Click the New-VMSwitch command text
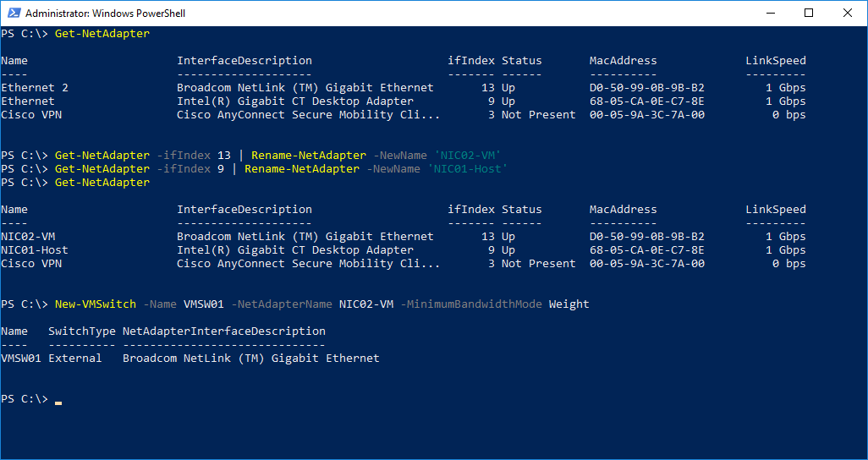The height and width of the screenshot is (460, 868). (95, 304)
